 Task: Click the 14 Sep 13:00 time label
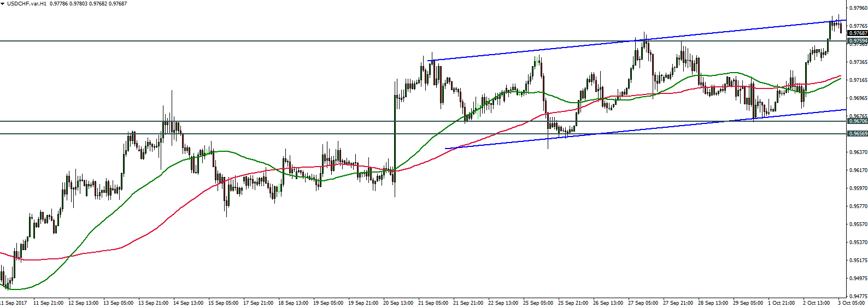[x=188, y=303]
